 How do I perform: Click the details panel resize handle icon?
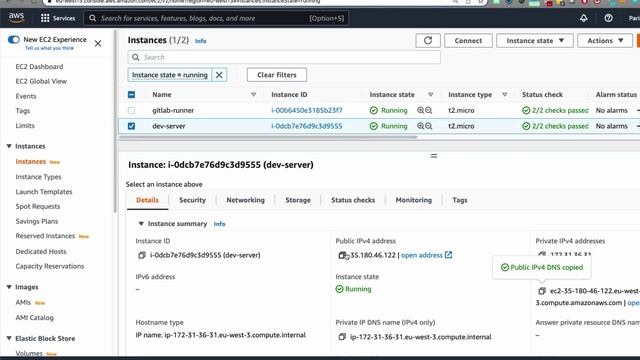tap(434, 156)
